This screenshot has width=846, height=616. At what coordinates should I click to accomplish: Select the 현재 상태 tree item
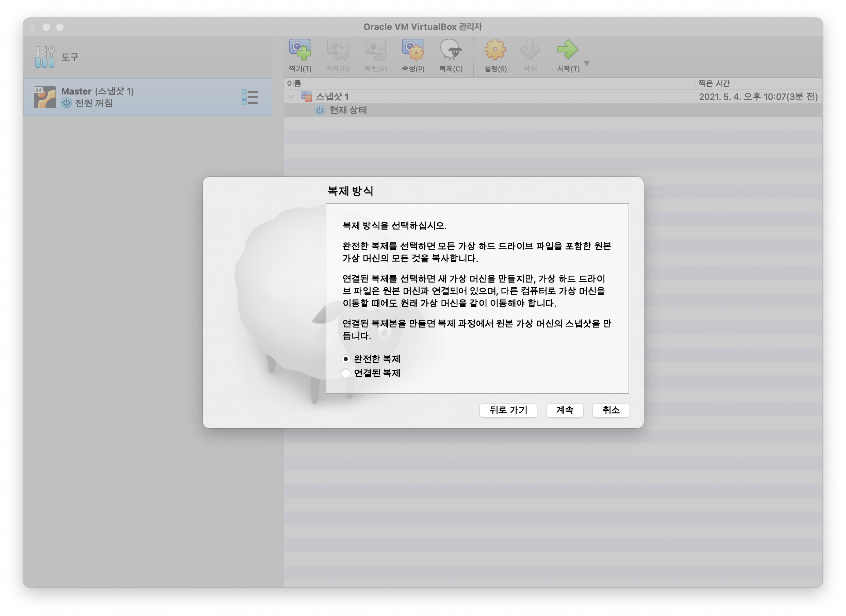tap(348, 110)
